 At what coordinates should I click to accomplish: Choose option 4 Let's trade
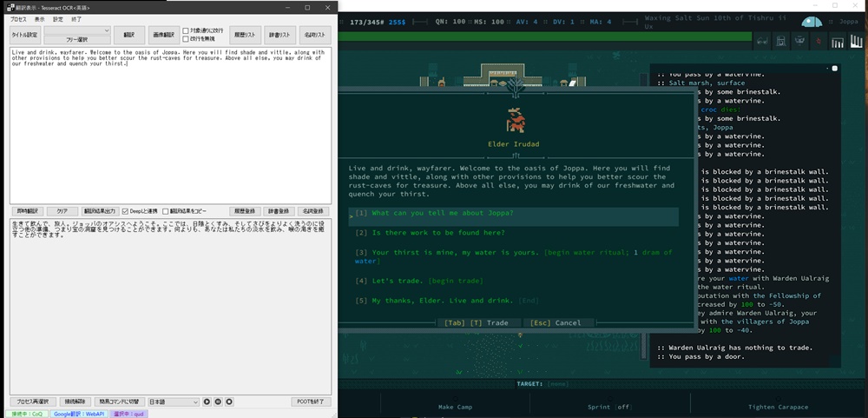(x=419, y=281)
